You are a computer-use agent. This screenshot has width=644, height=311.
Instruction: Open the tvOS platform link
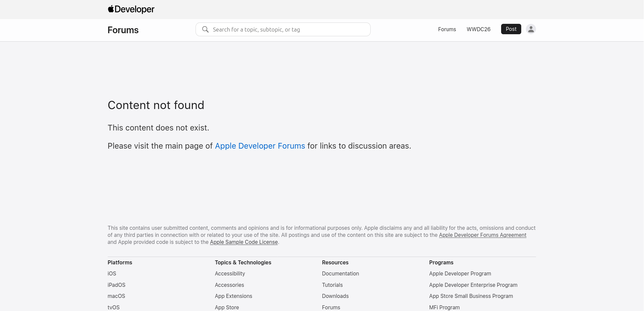pos(113,307)
